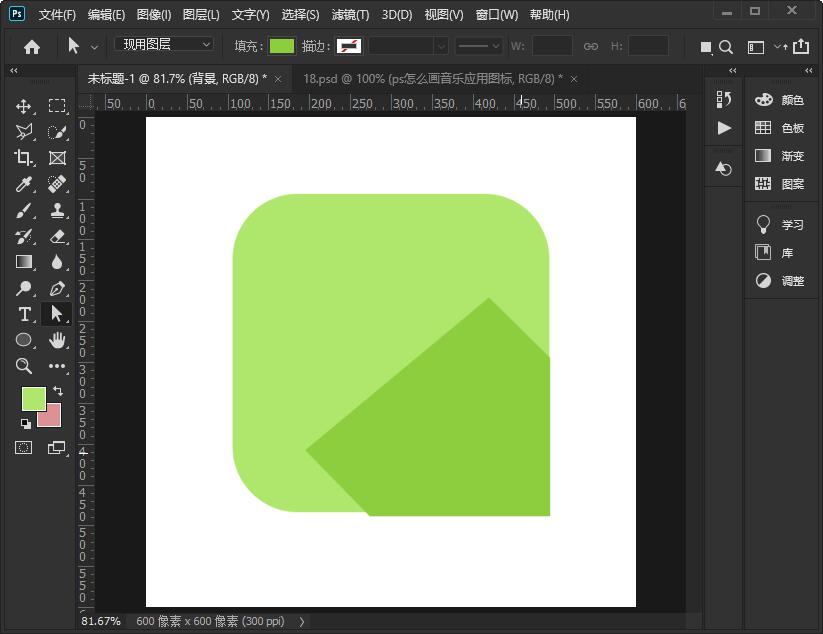Open the History panel icon
This screenshot has height=634, width=823.
[x=724, y=99]
